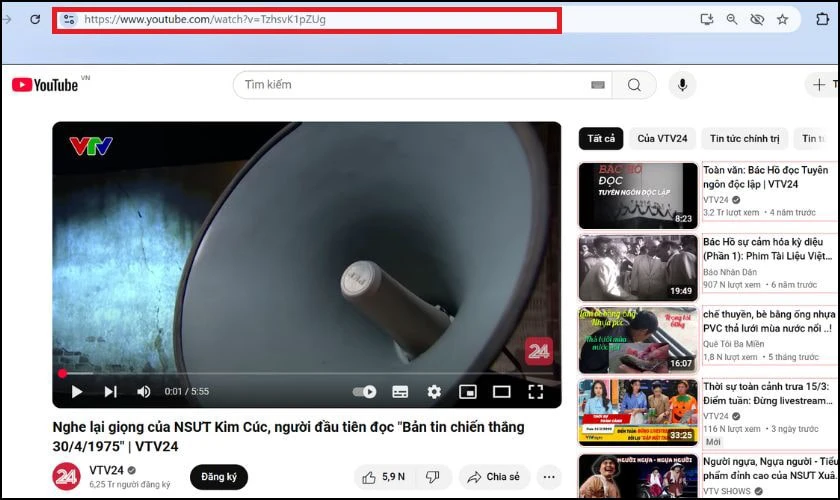Dislike the video with thumbs down
This screenshot has height=500, width=840.
[x=433, y=477]
